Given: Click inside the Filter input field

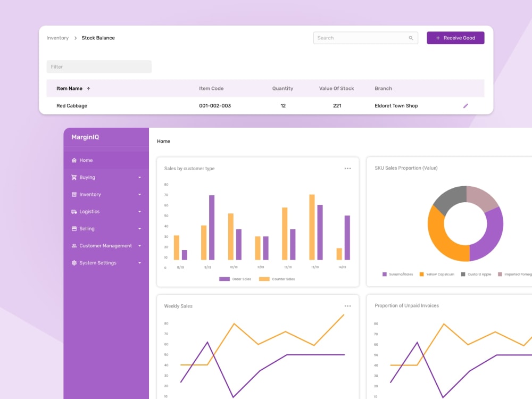Looking at the screenshot, I should [99, 66].
